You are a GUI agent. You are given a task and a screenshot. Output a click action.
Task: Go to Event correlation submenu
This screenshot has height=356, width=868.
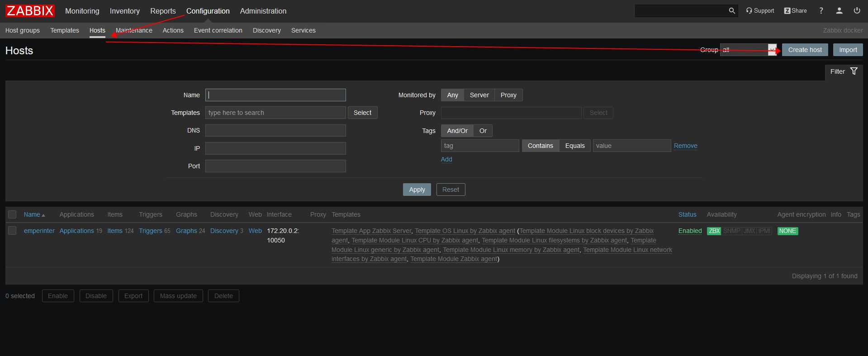[x=218, y=30]
